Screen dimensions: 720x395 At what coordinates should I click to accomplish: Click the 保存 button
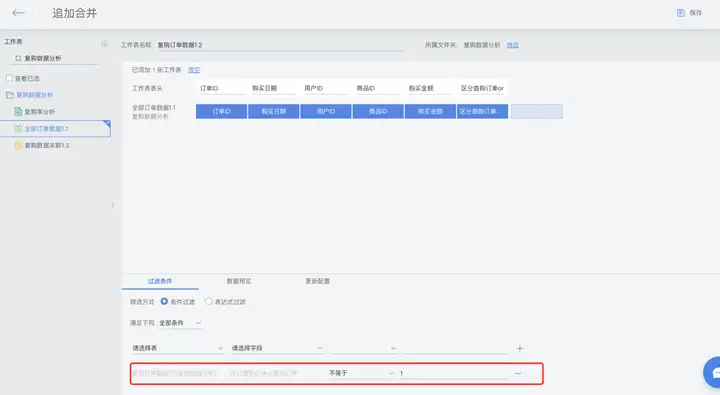690,13
